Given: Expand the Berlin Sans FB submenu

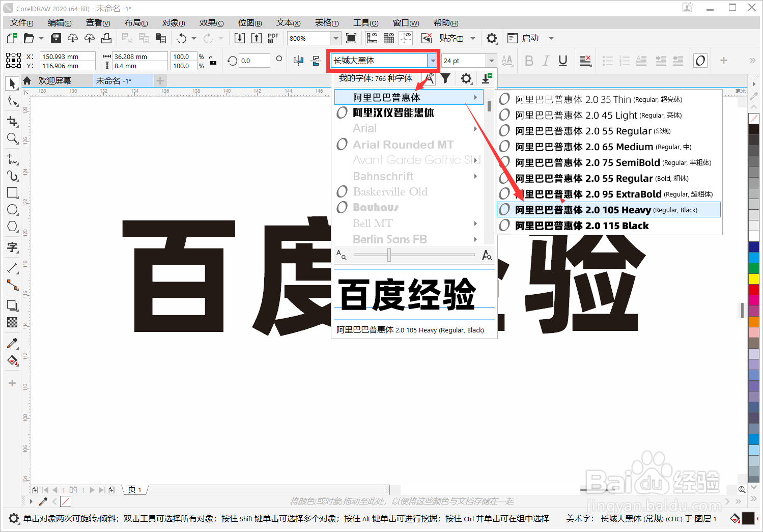Looking at the screenshot, I should coord(475,239).
